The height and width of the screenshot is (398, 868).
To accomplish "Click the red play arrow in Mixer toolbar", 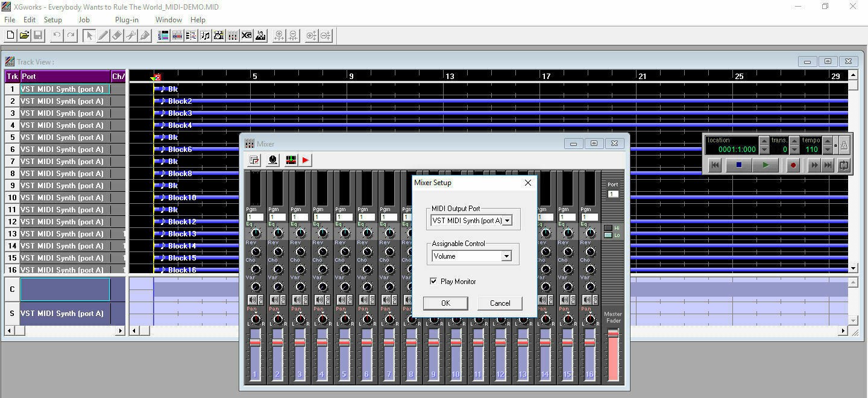I will pyautogui.click(x=305, y=160).
